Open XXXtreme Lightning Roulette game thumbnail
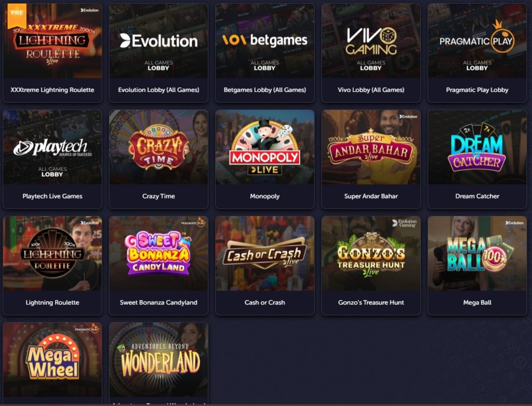 (x=52, y=41)
